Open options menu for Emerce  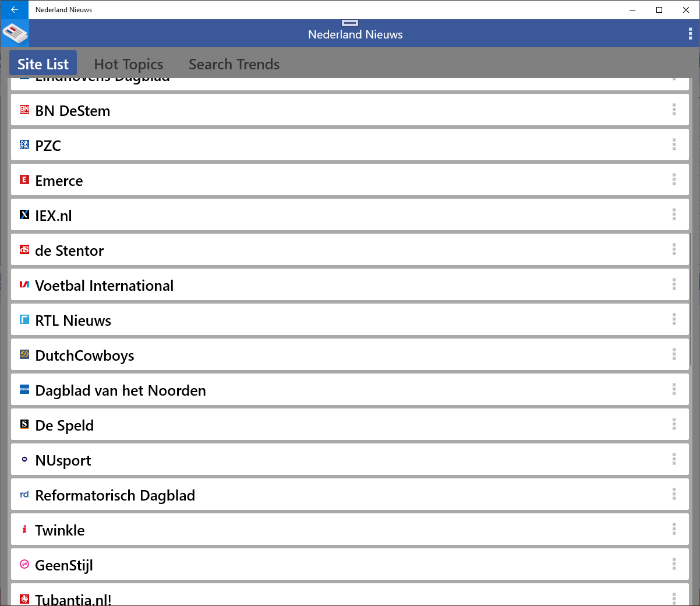674,179
